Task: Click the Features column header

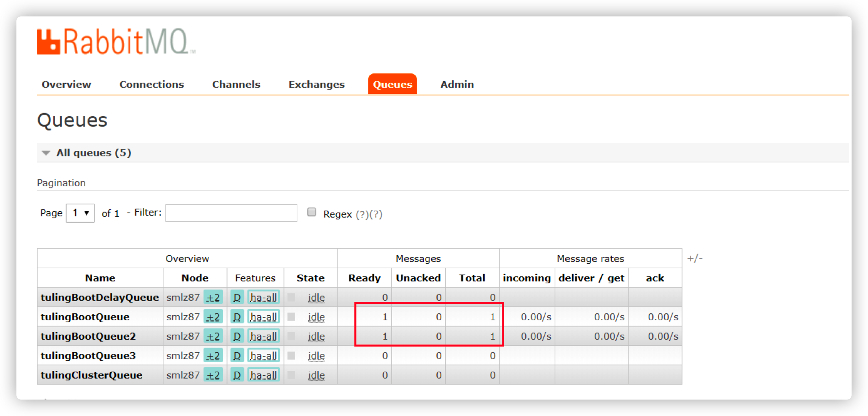Action: click(255, 278)
